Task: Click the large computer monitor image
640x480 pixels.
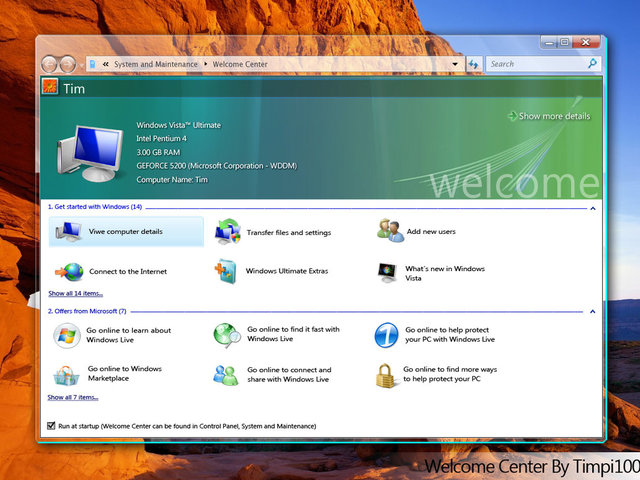Action: 91,154
